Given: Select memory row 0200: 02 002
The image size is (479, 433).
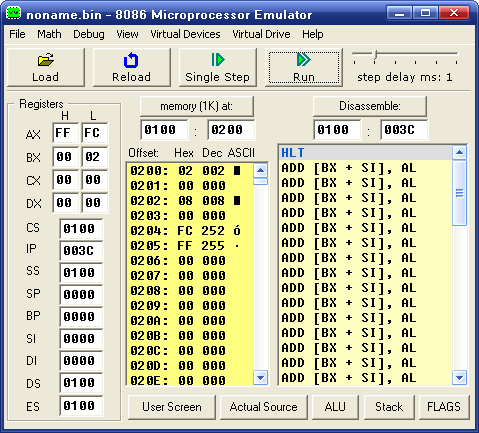Looking at the screenshot, I should (x=190, y=171).
